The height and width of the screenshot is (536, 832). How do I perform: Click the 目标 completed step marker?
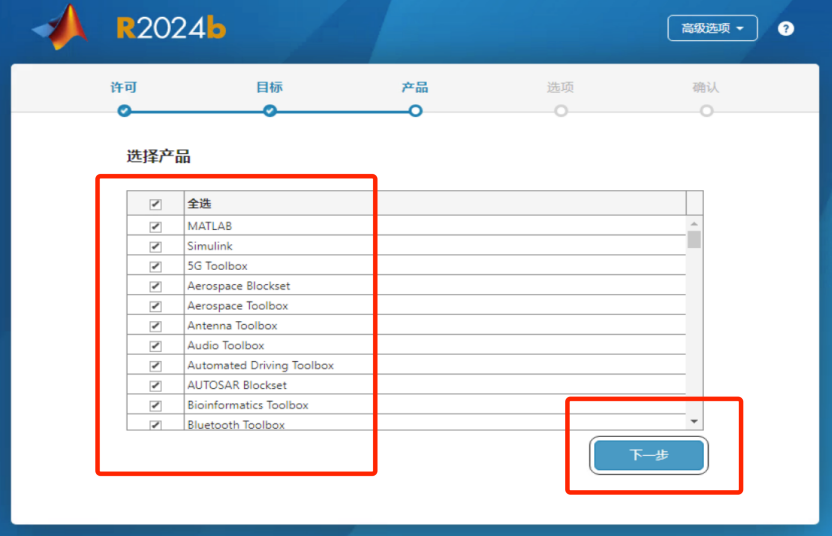click(x=270, y=111)
